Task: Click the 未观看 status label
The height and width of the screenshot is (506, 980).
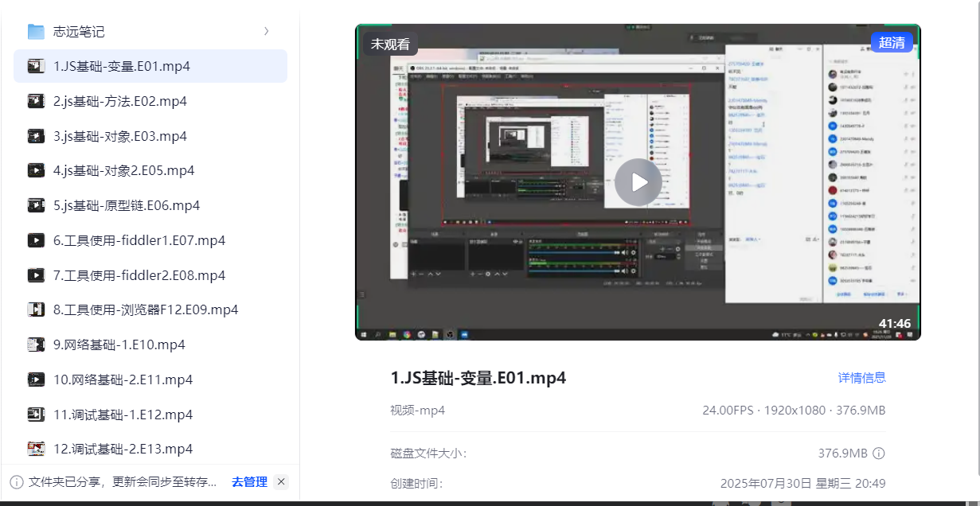Action: (390, 44)
